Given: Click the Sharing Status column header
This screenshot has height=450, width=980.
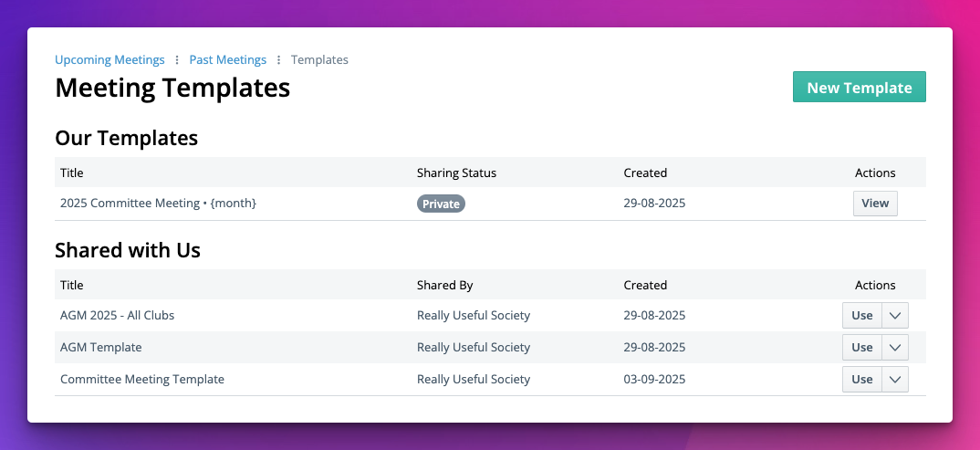Looking at the screenshot, I should [456, 173].
